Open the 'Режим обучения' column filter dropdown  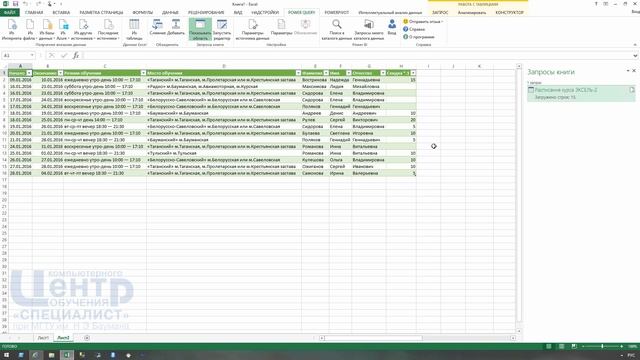[x=143, y=73]
